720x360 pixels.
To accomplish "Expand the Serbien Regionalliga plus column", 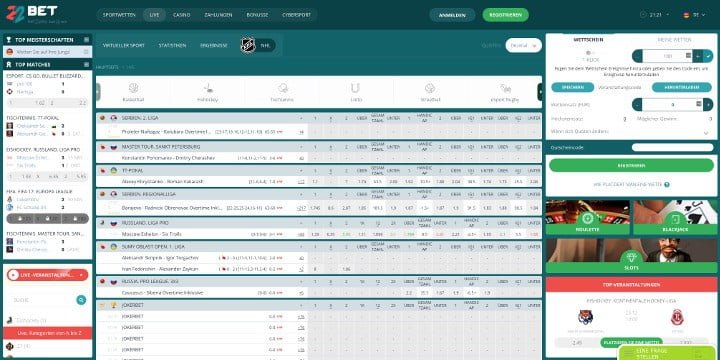I will 301,194.
